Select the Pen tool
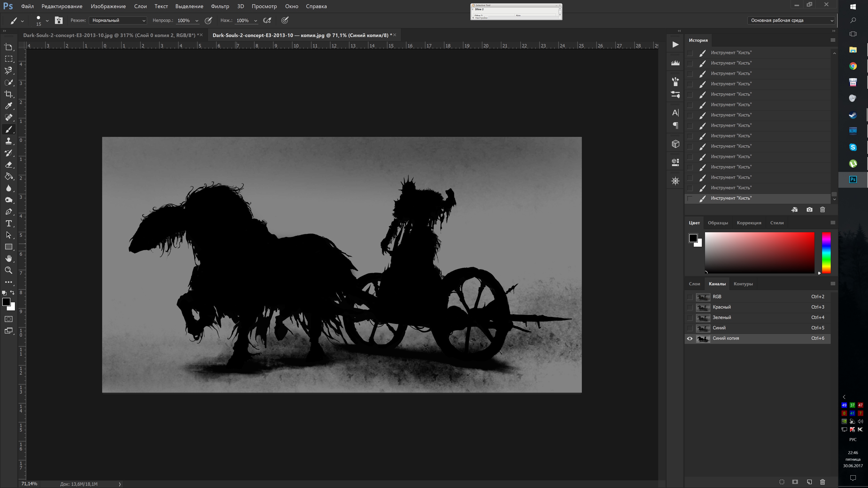The image size is (868, 488). [9, 212]
